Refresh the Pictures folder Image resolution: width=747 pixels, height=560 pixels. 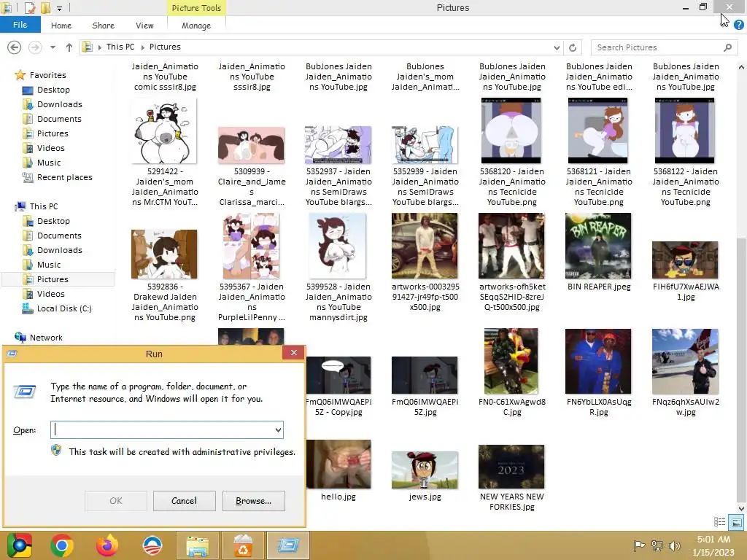tap(573, 47)
